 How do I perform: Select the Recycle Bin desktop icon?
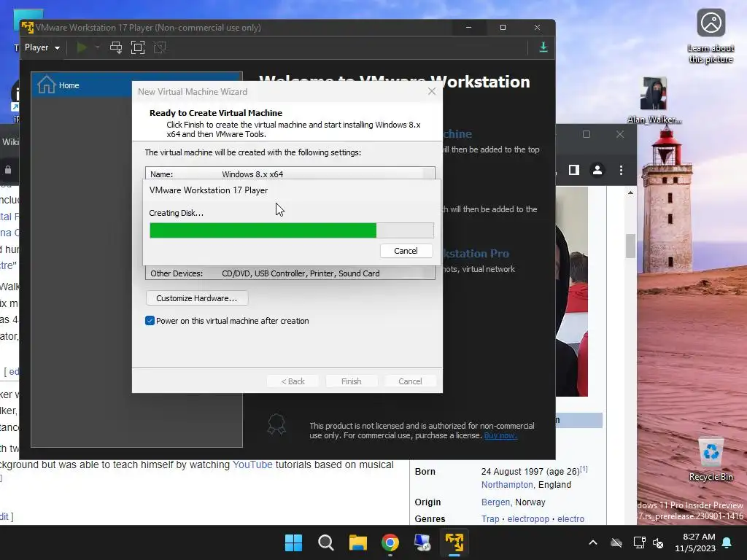coord(711,459)
